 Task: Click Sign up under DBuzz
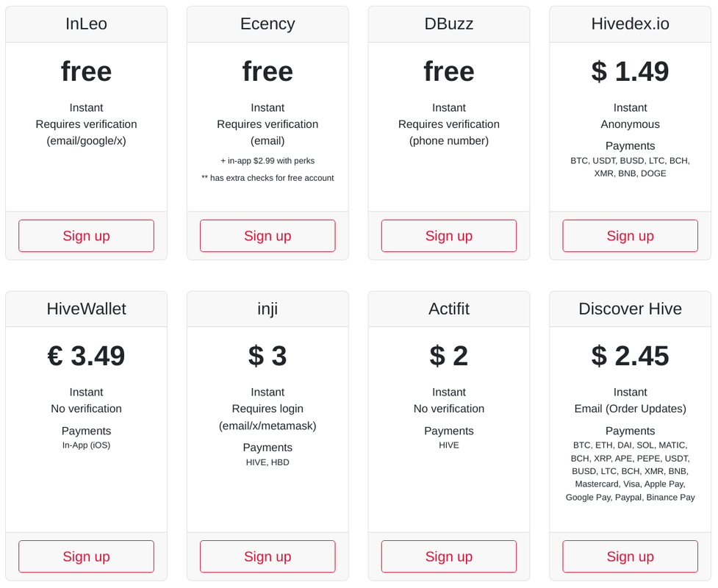(449, 236)
